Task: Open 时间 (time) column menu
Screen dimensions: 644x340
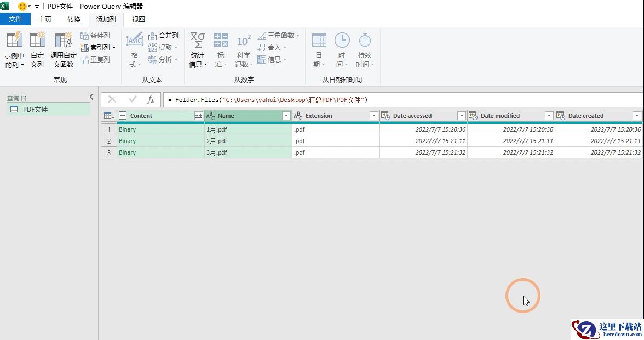Action: [342, 50]
